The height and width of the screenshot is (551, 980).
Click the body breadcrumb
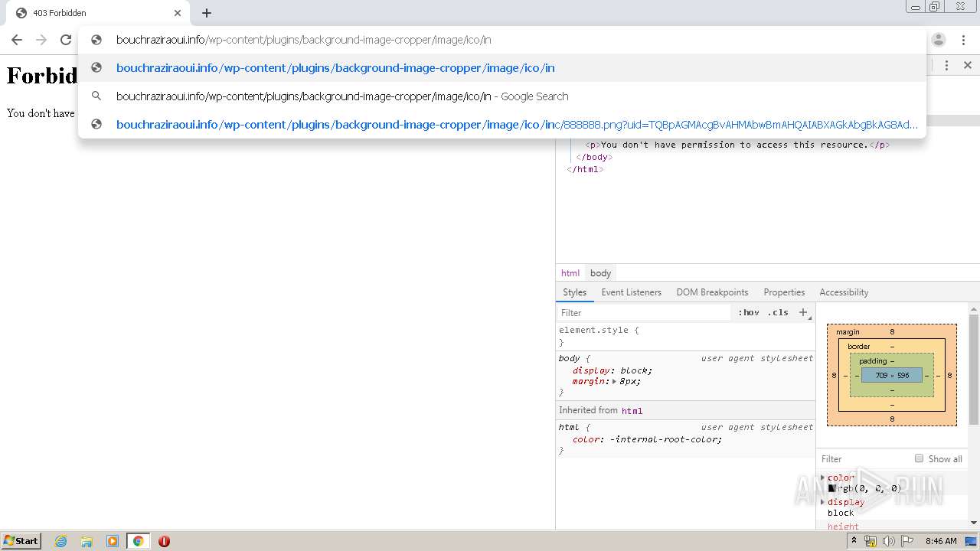point(600,273)
